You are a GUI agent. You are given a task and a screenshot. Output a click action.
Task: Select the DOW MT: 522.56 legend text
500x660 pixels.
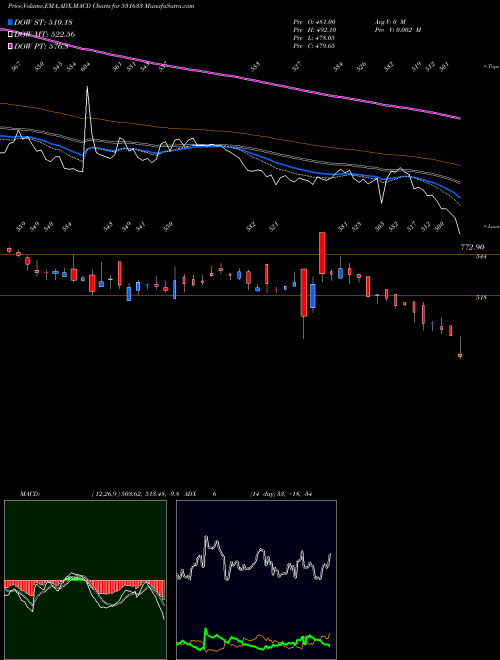click(x=45, y=34)
